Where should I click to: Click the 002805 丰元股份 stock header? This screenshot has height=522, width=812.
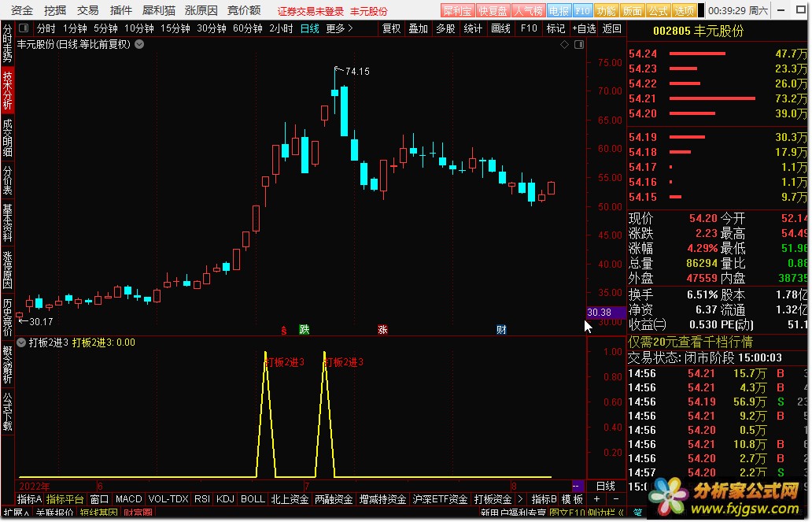(x=698, y=31)
